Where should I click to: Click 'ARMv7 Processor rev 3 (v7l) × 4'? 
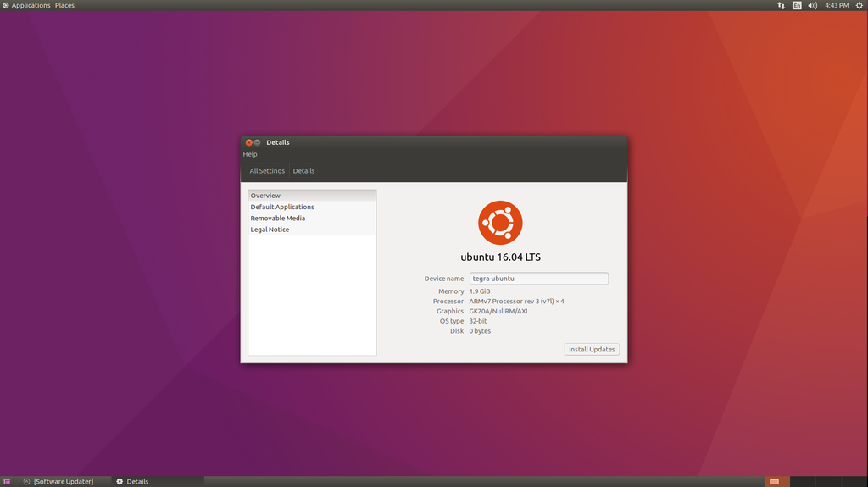coord(516,301)
